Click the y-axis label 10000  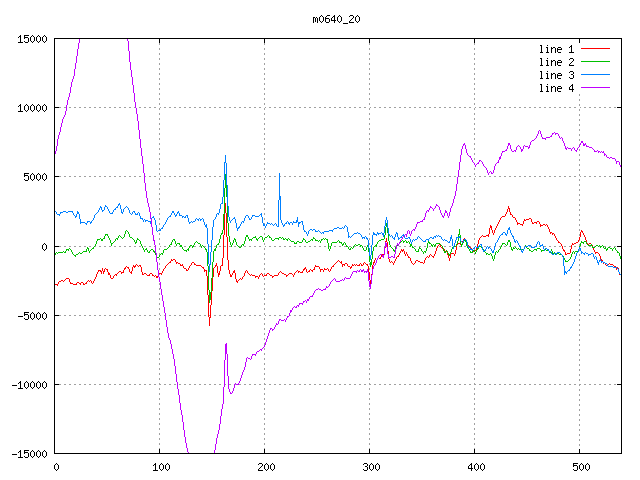tap(32, 108)
